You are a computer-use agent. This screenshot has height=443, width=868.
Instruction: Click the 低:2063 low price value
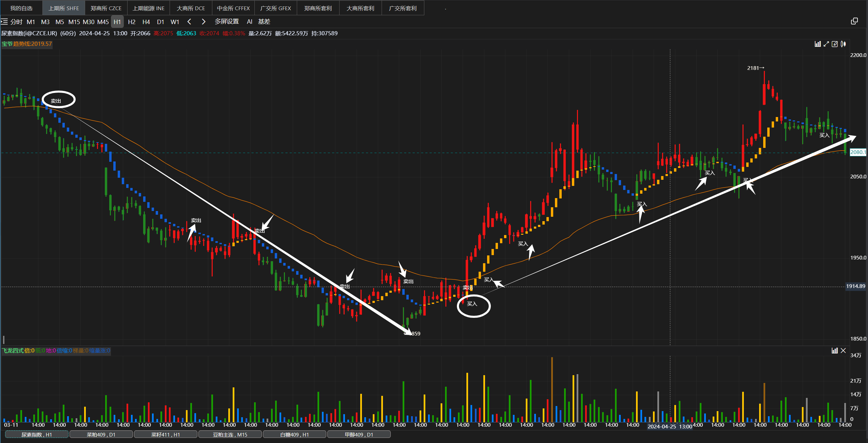[186, 33]
